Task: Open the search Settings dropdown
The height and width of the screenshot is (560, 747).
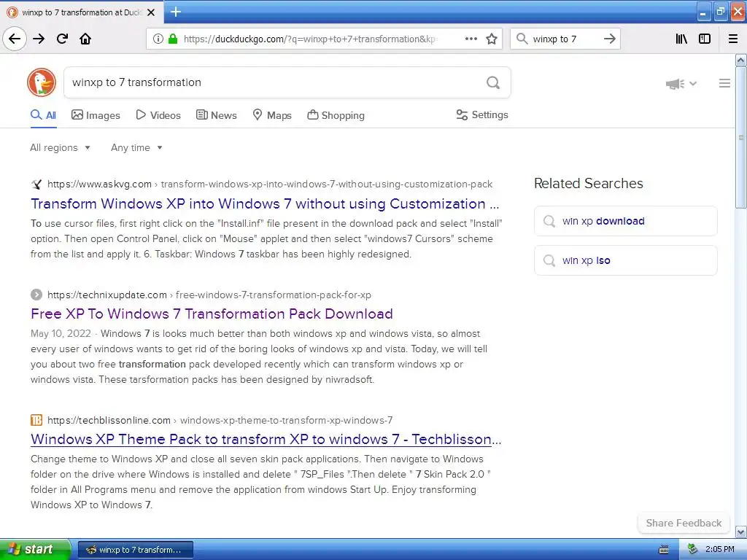Action: tap(482, 114)
